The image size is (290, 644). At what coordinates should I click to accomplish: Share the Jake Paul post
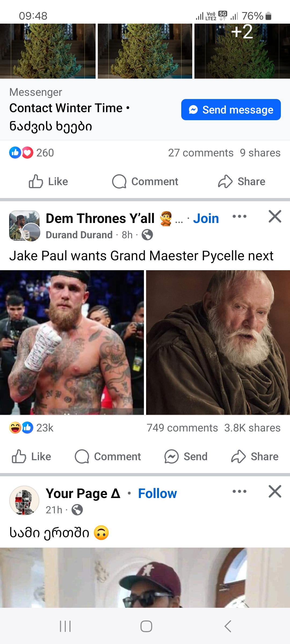coord(255,456)
